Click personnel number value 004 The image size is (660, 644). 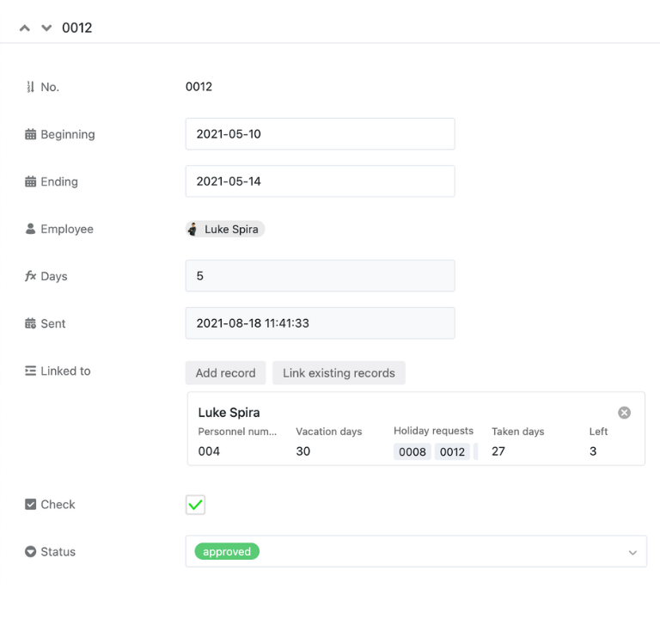209,451
